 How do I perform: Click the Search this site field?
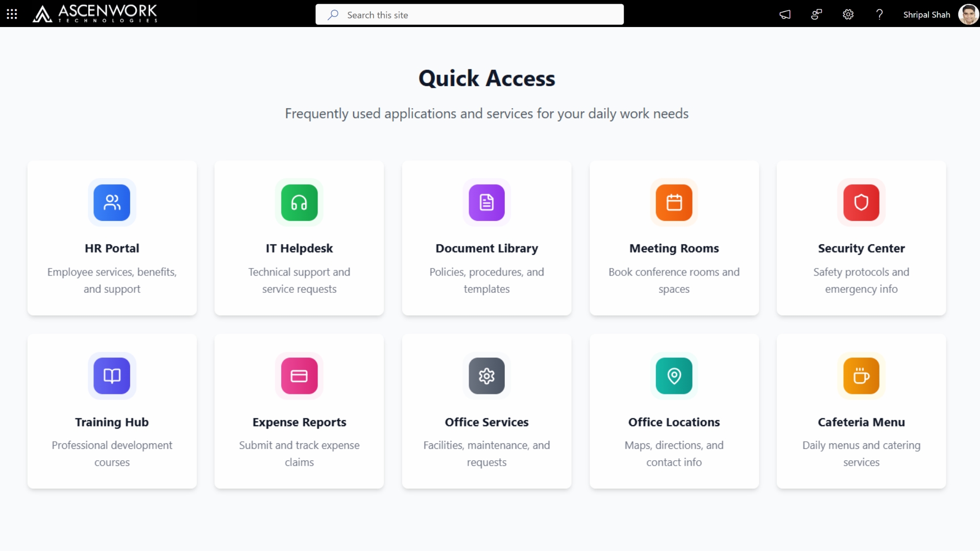pos(470,15)
